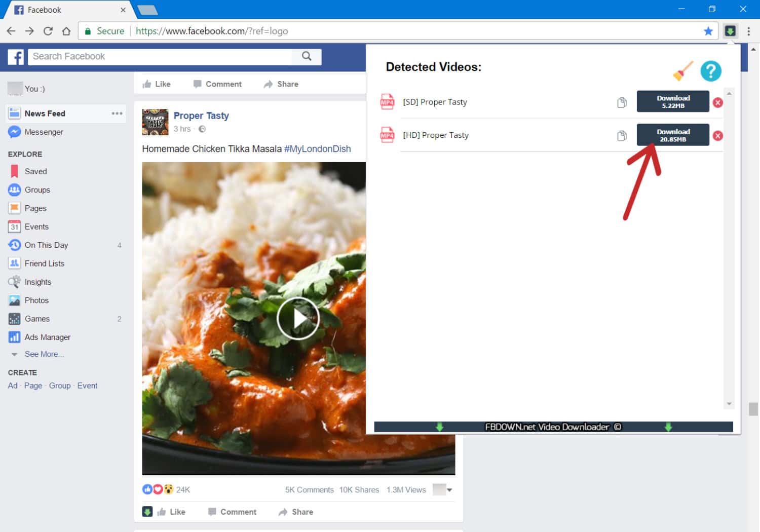Click the search magnifier button
Screen dimensions: 760x532
pos(307,56)
